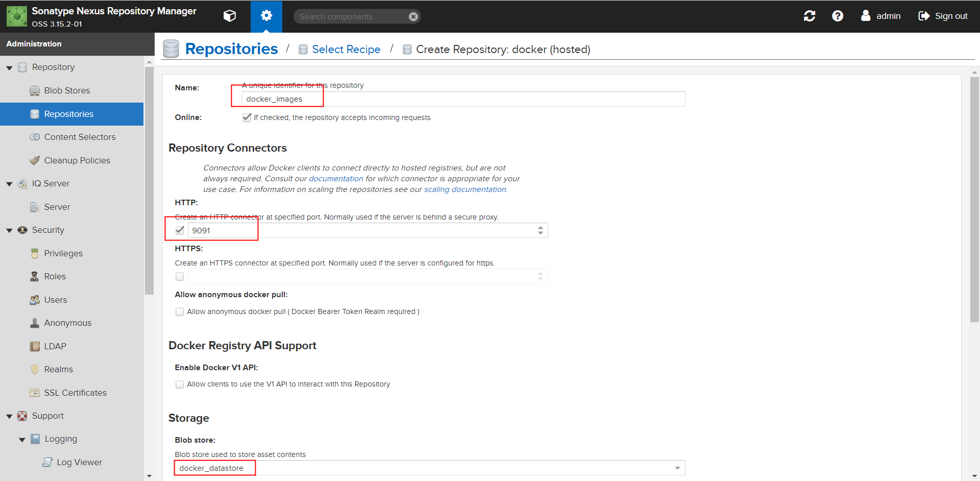
Task: Open the Browse cube icon
Action: pyautogui.click(x=230, y=16)
